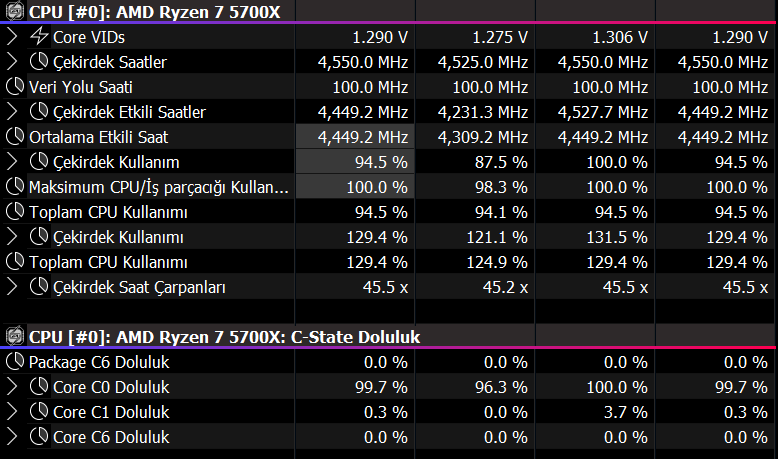
Task: Expand Çekirdek Etkili Saatler chevron
Action: 12,112
